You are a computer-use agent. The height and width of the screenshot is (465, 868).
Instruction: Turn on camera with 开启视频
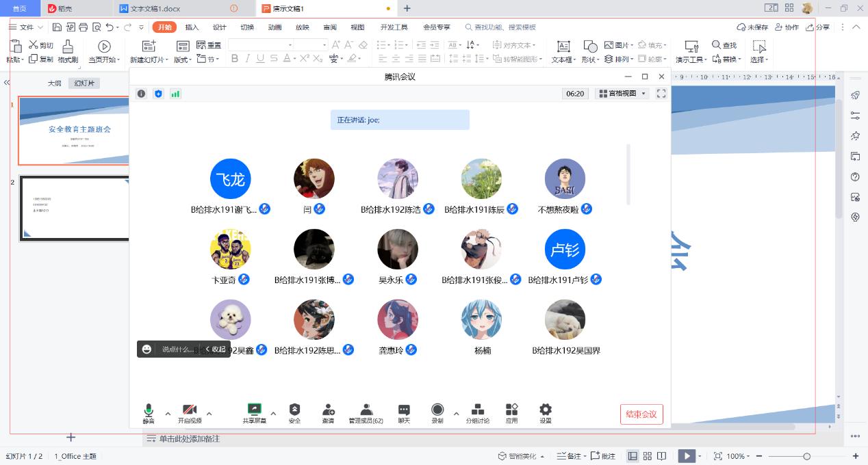190,410
